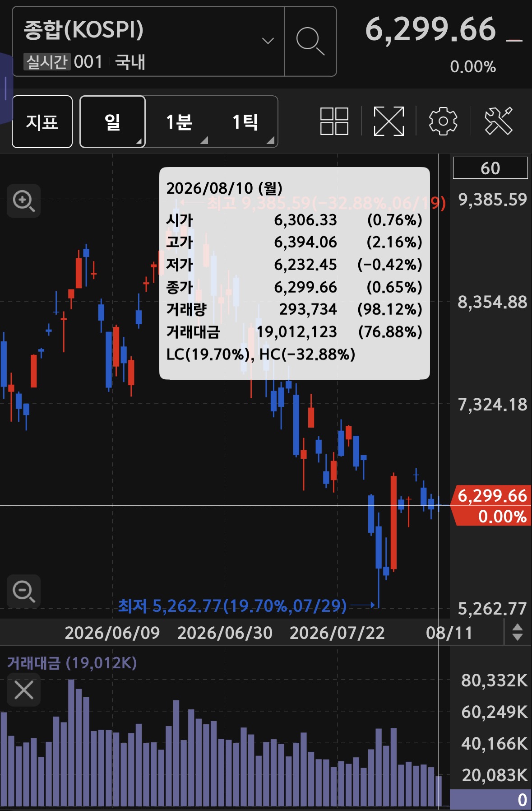Click the 60,249K volume axis label

pyautogui.click(x=494, y=712)
